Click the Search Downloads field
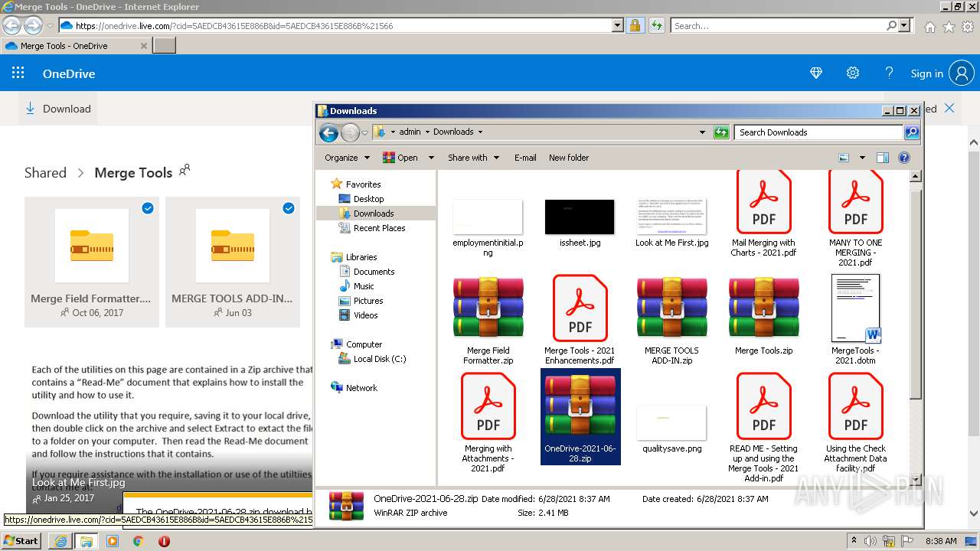The width and height of the screenshot is (980, 551). [x=819, y=132]
